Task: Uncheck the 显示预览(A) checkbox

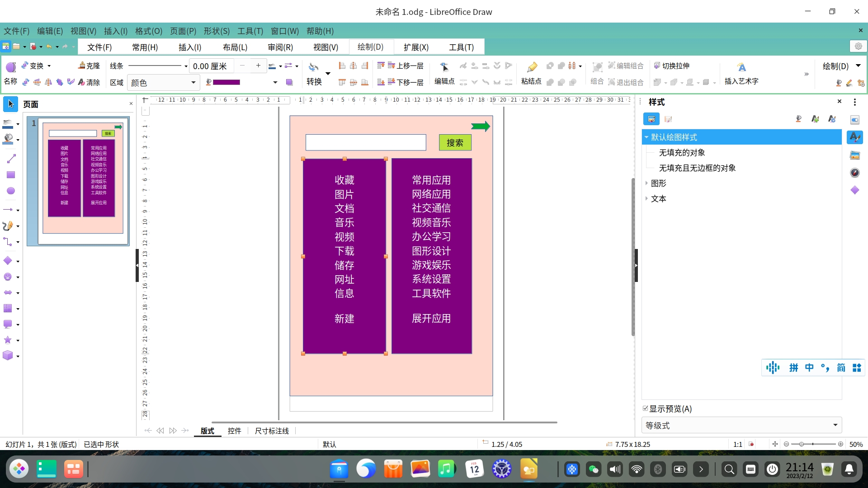Action: pos(646,408)
